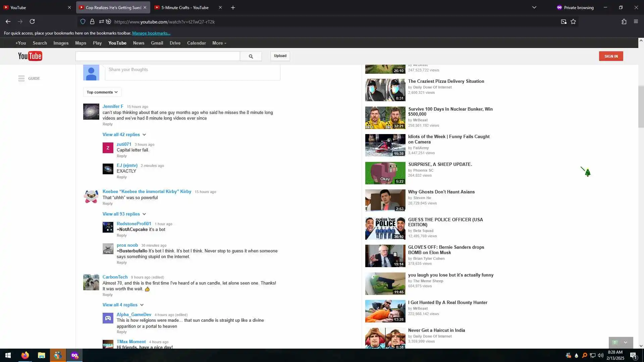Screen dimensions: 644x362
Task: Open the Why Ghosts Don't Haunt Asians thumbnail
Action: [385, 200]
